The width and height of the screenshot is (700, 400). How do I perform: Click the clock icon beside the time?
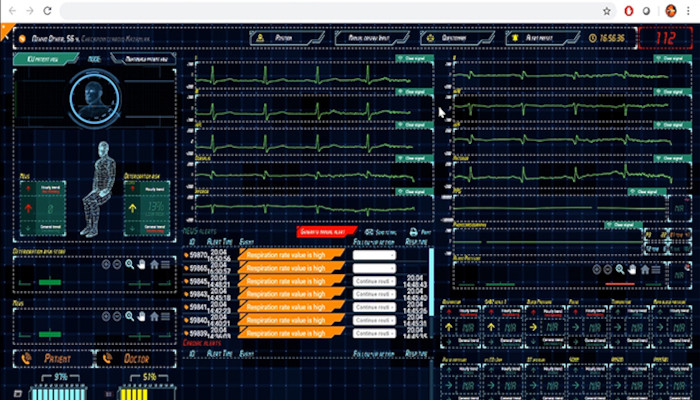[593, 38]
